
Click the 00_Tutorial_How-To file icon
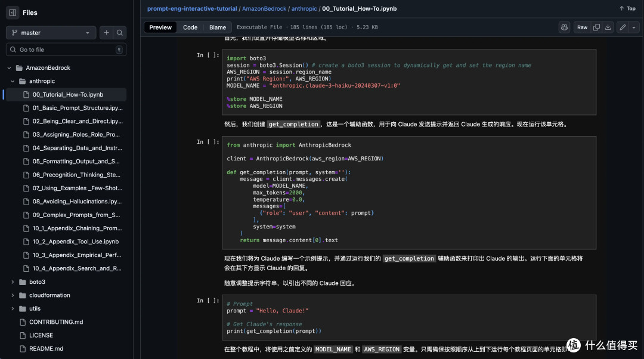[26, 94]
